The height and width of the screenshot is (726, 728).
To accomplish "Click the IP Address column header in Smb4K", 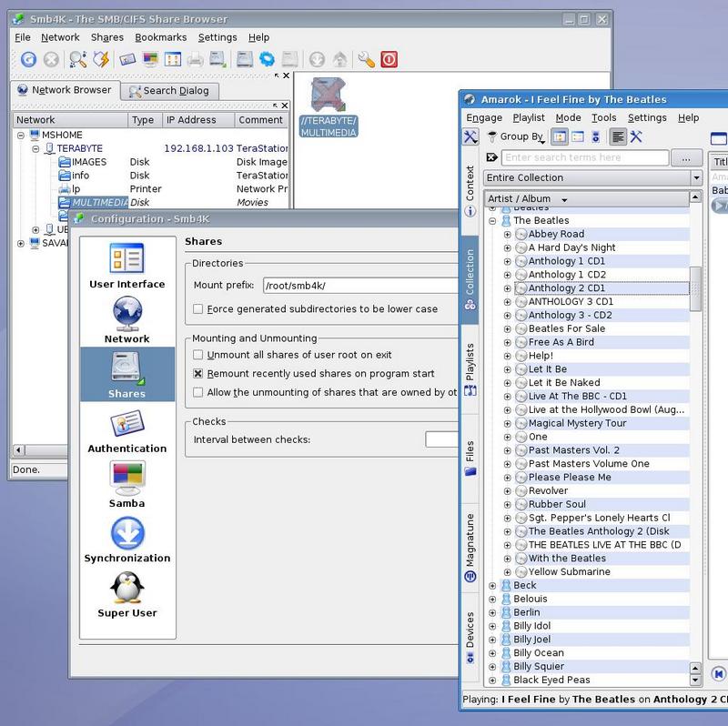I will point(198,120).
